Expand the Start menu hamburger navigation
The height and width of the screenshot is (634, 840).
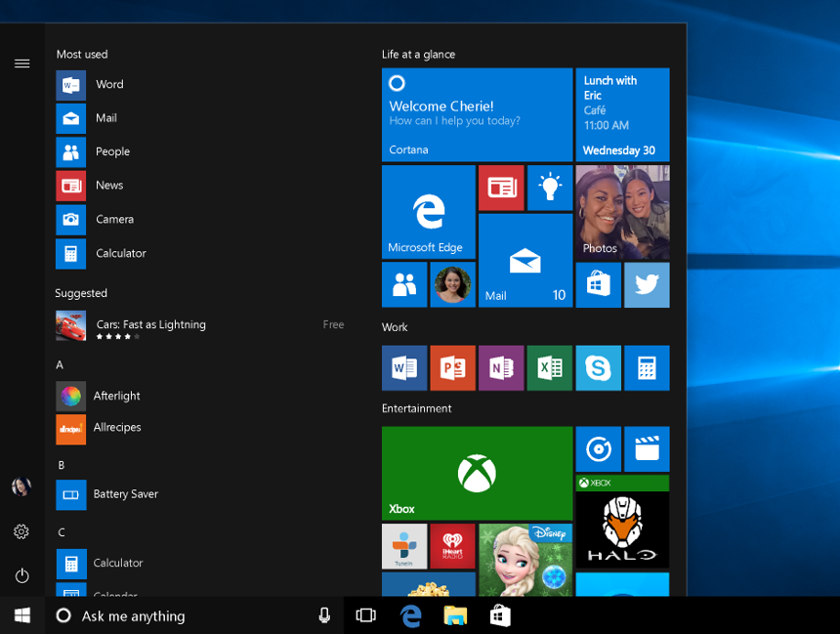tap(21, 63)
